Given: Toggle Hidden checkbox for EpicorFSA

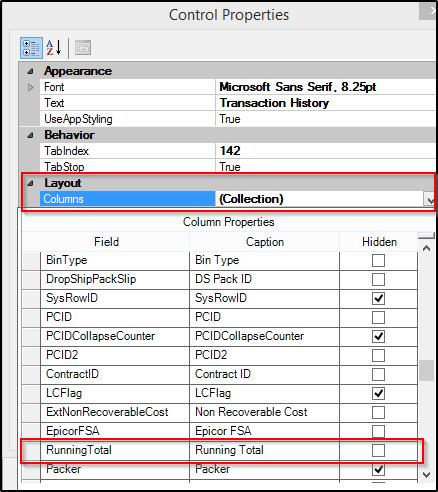Looking at the screenshot, I should 378,431.
